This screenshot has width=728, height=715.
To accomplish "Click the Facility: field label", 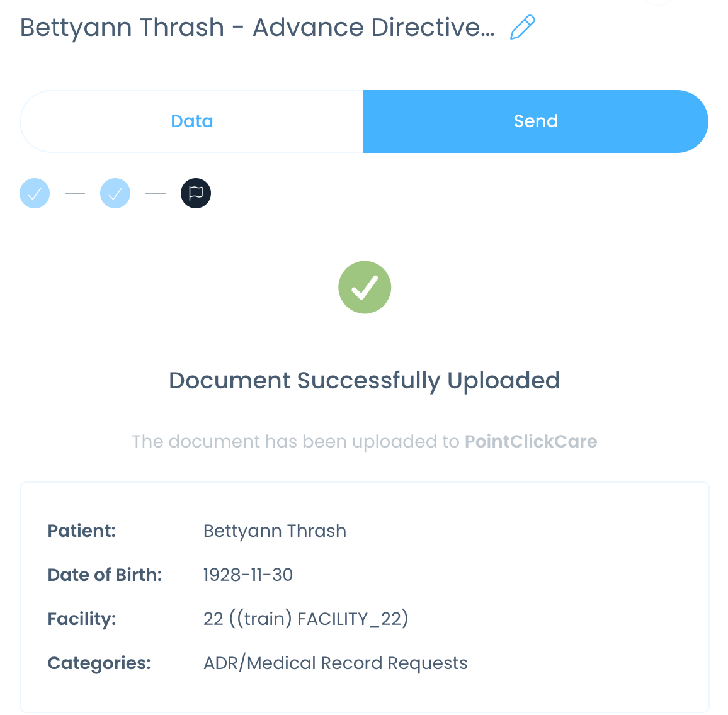I will (82, 619).
